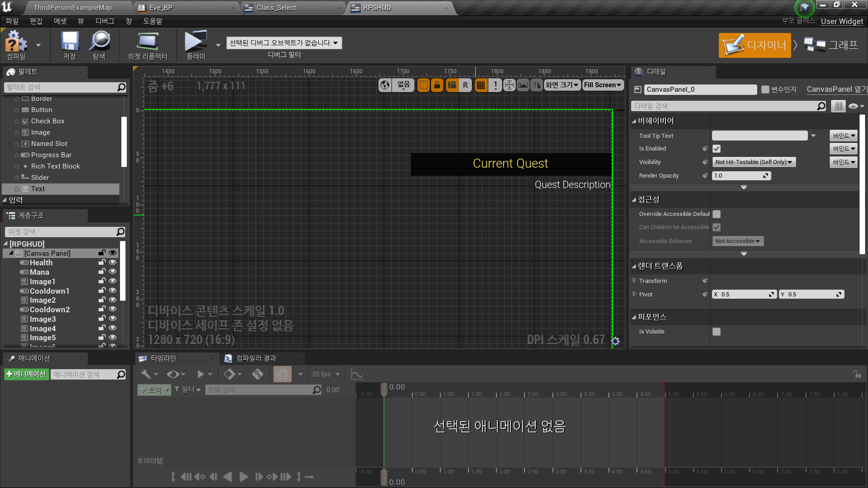Uncheck the Is Enabled checkbox
The width and height of the screenshot is (868, 488).
pyautogui.click(x=716, y=148)
